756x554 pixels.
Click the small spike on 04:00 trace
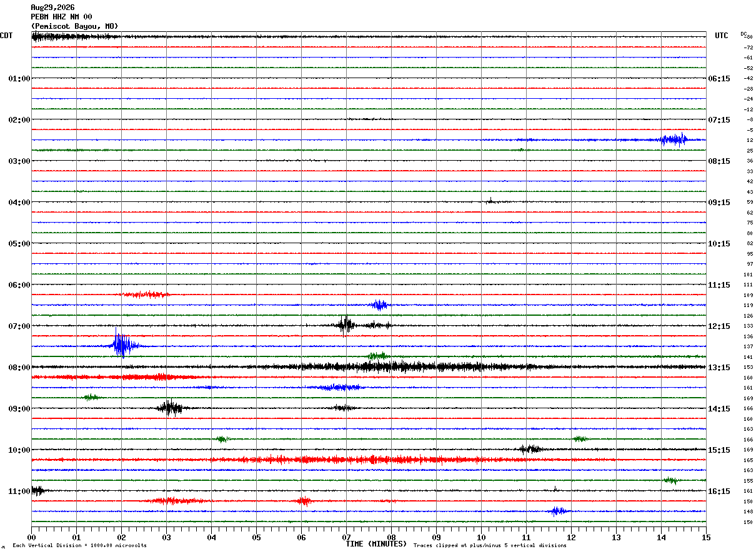click(x=490, y=200)
